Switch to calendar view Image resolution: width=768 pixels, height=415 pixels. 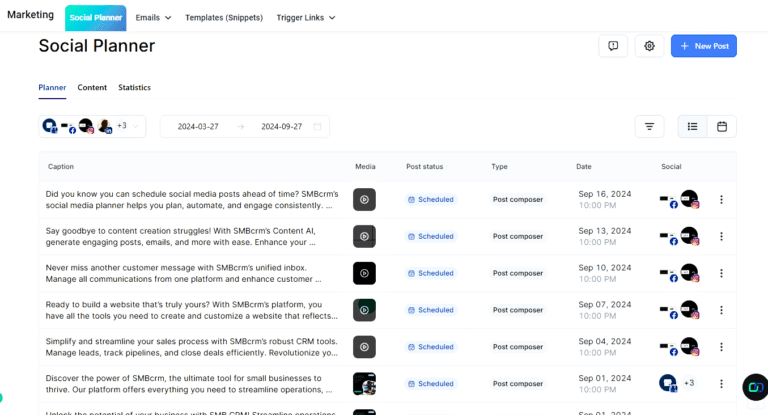722,126
